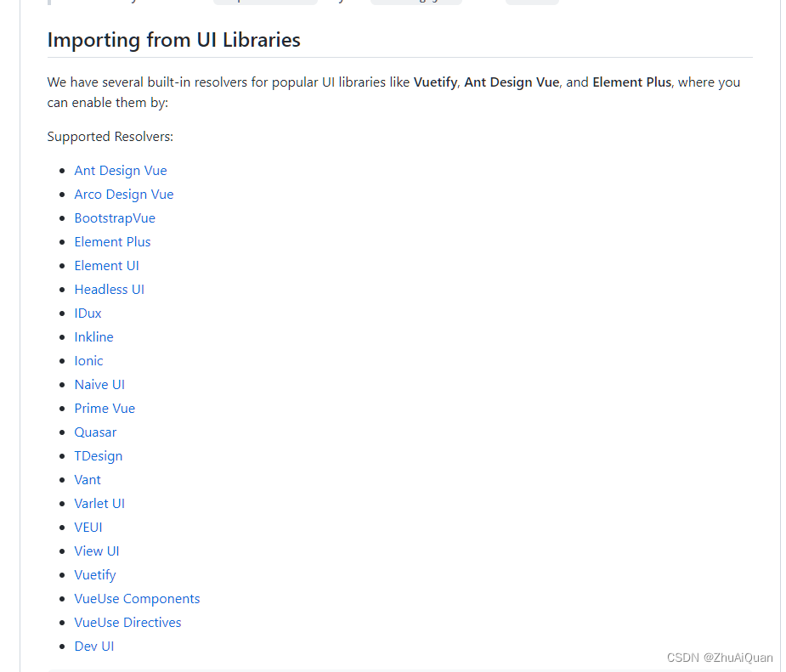Follow the Vuetify list link
The width and height of the screenshot is (786, 672).
(95, 575)
